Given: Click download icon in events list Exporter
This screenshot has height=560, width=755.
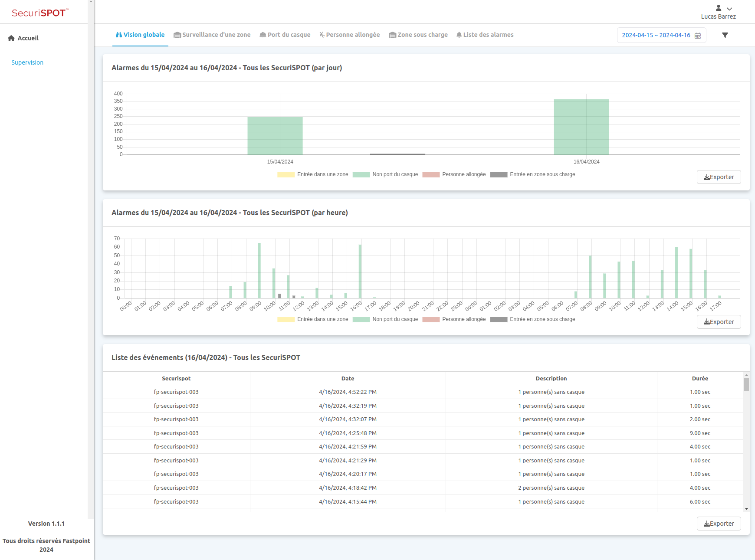Looking at the screenshot, I should pyautogui.click(x=706, y=524).
